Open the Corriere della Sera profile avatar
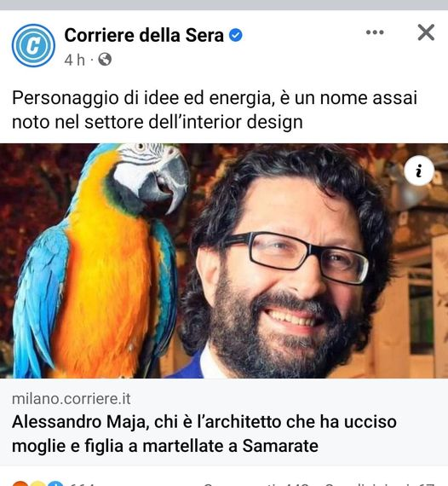The height and width of the screenshot is (486, 448). [33, 45]
